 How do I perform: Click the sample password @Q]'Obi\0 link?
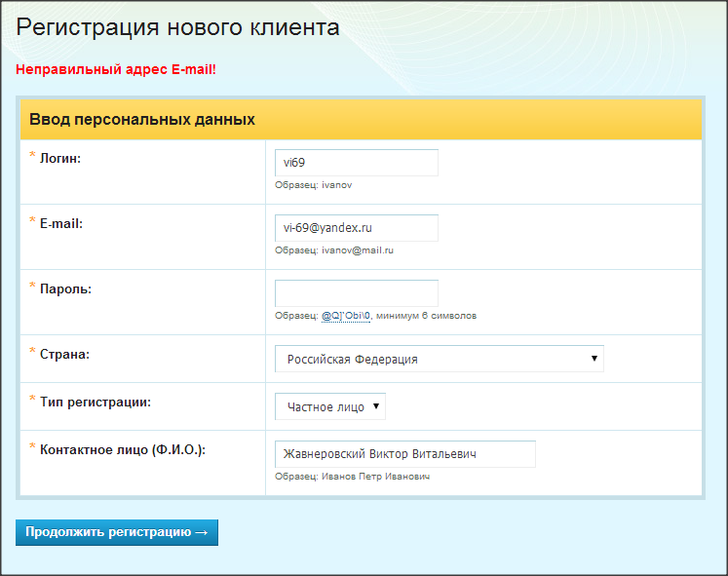[x=346, y=316]
